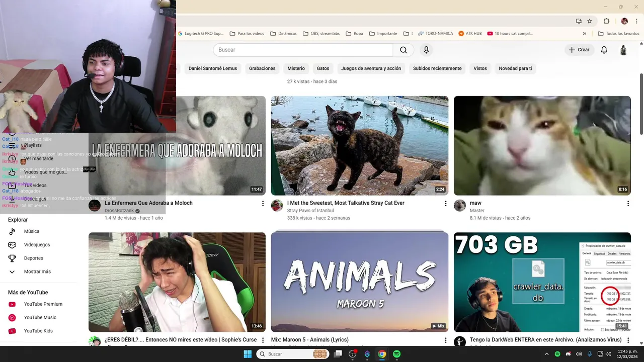Open Chrome from the taskbar
Image resolution: width=644 pixels, height=362 pixels.
[382, 354]
